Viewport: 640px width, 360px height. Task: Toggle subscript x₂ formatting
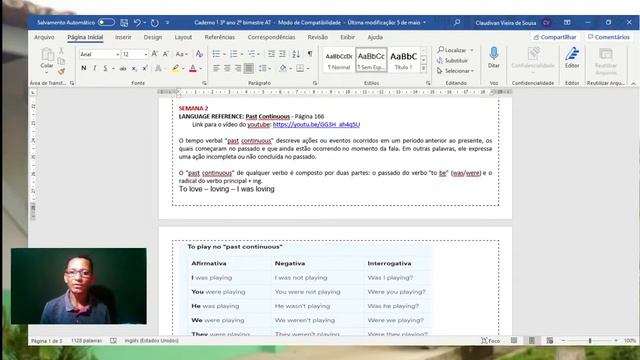point(134,69)
